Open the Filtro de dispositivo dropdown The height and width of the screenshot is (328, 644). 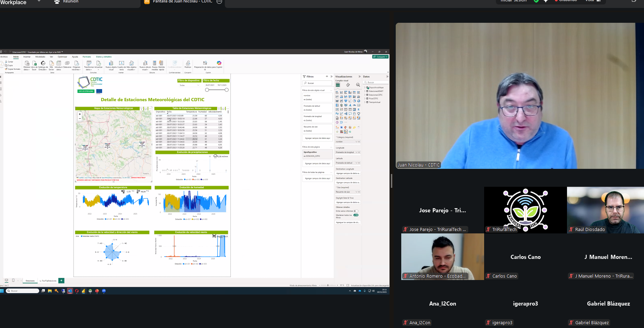[x=189, y=85]
